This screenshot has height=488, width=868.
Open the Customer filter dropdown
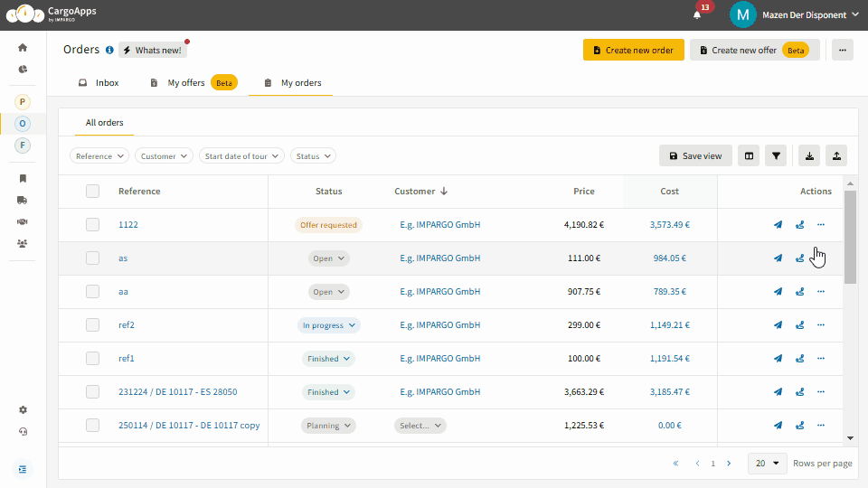(164, 156)
